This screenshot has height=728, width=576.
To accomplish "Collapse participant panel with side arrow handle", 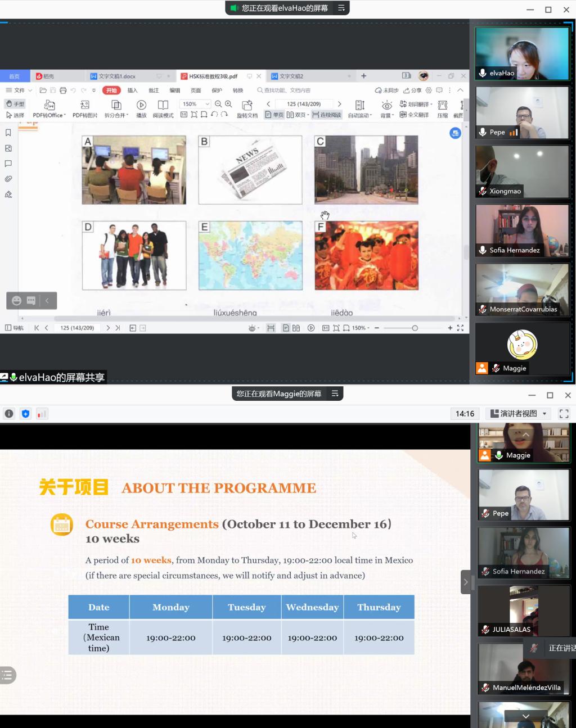I will pos(465,582).
